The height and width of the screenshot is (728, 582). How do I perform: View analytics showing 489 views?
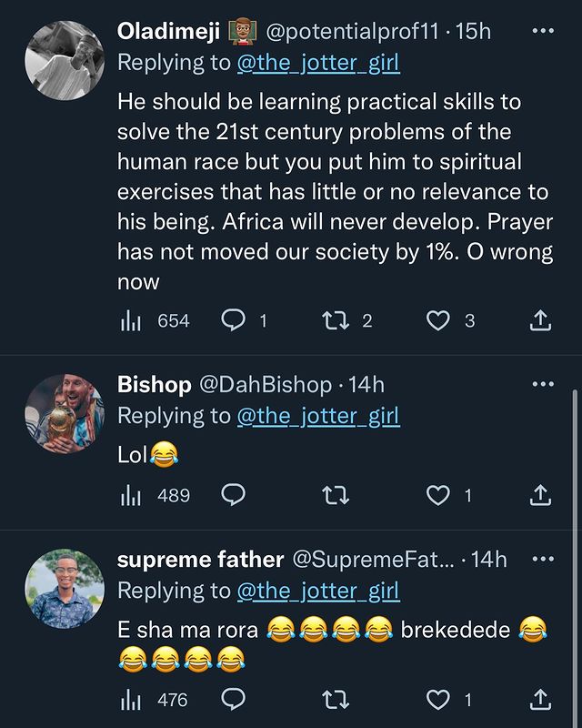(156, 495)
